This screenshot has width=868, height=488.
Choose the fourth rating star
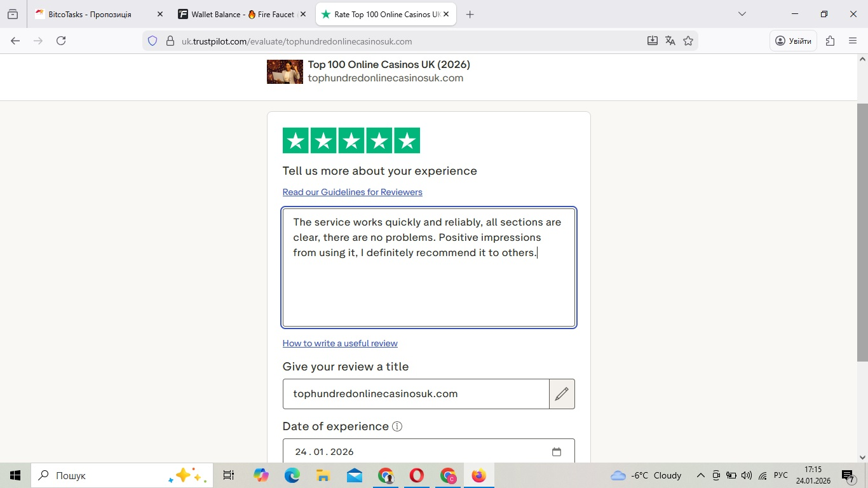(379, 140)
